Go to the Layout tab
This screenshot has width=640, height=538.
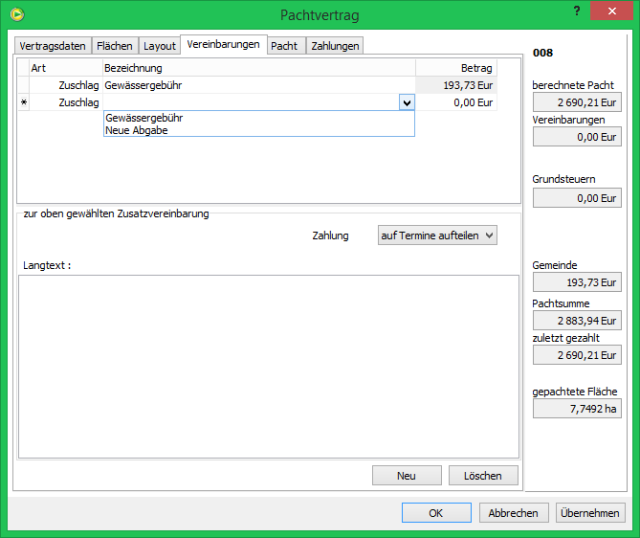coord(160,46)
